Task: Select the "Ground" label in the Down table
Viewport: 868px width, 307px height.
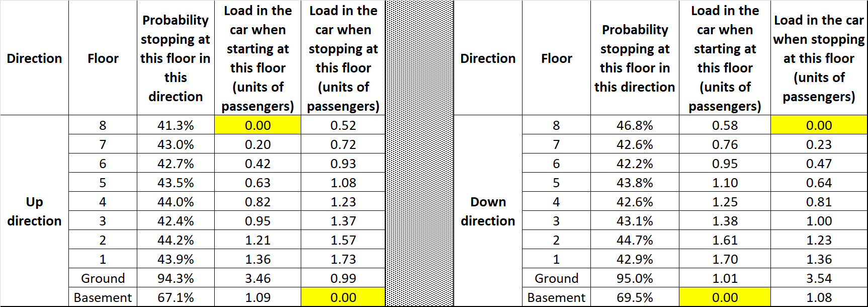Action: pos(556,278)
